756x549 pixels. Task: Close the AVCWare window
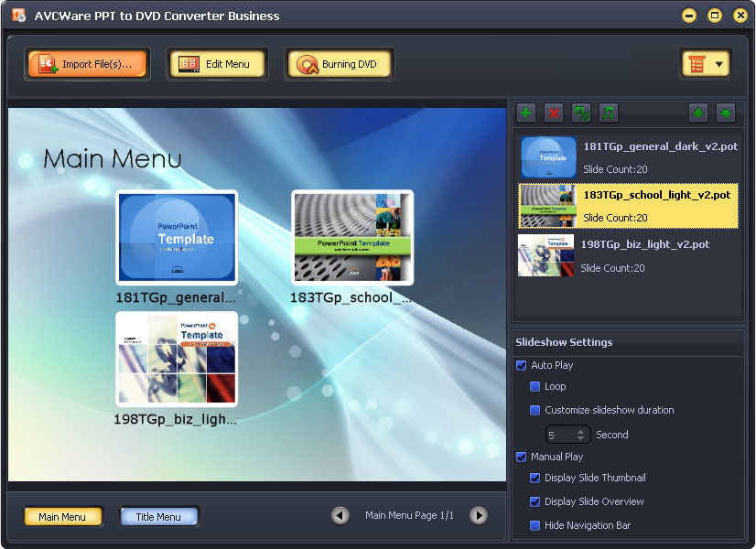[740, 16]
